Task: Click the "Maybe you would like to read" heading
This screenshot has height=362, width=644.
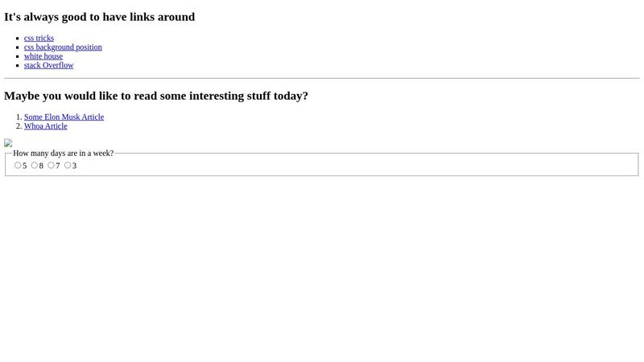Action: click(x=155, y=96)
